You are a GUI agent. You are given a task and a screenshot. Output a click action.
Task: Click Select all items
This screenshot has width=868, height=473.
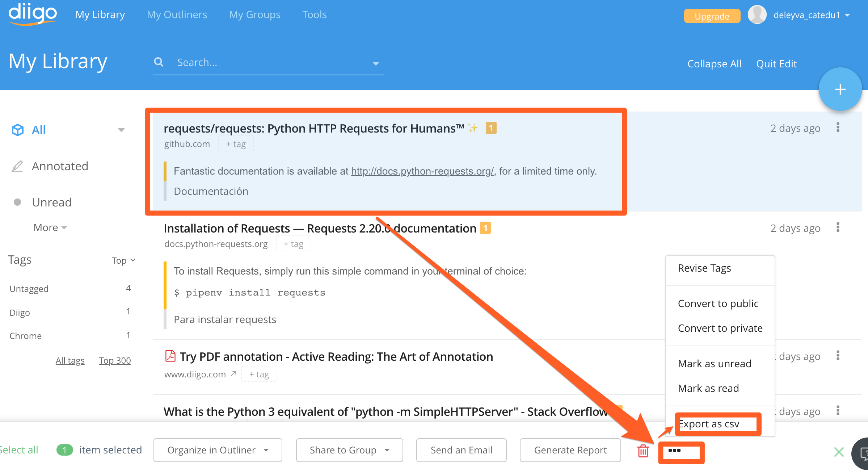19,450
